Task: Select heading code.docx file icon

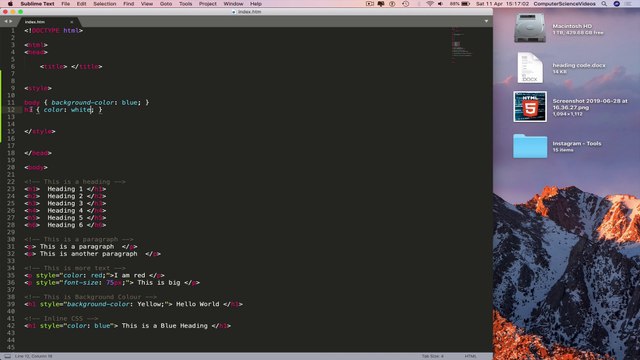Action: tap(530, 67)
